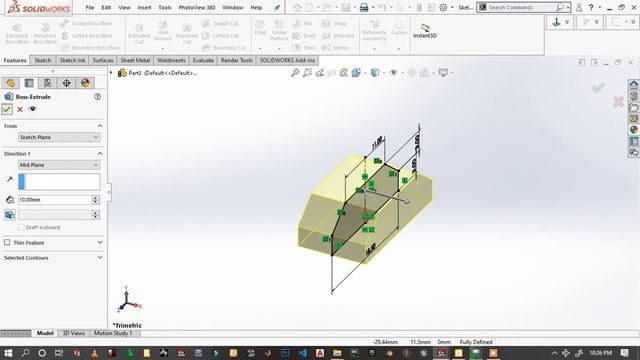This screenshot has height=360, width=640.
Task: Expand the Part2 flyout tree arrow
Action: pos(111,73)
